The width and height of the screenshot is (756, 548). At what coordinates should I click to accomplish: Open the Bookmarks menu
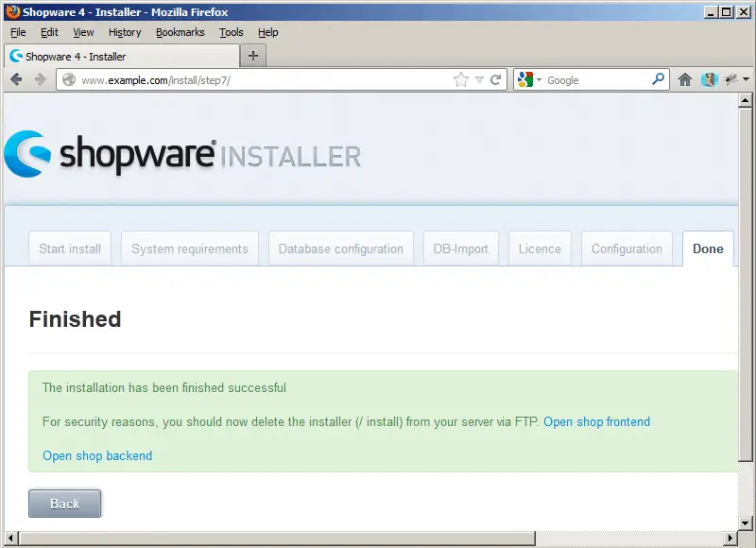(x=180, y=32)
